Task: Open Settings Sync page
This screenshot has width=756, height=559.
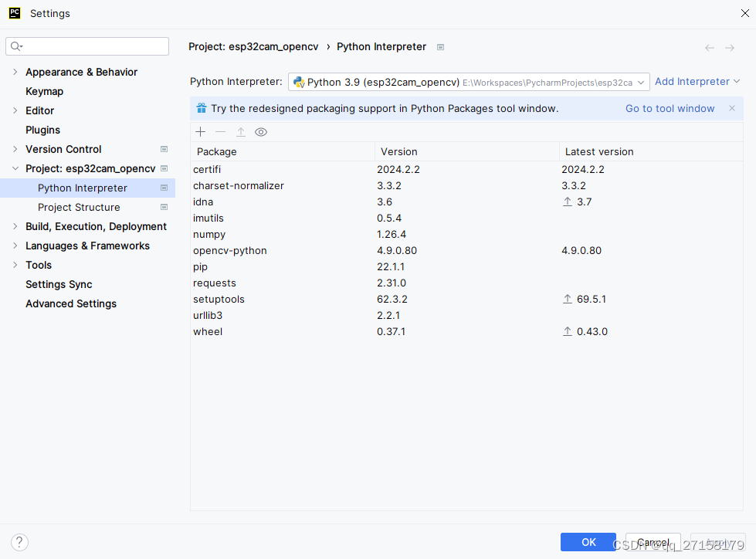Action: [59, 284]
